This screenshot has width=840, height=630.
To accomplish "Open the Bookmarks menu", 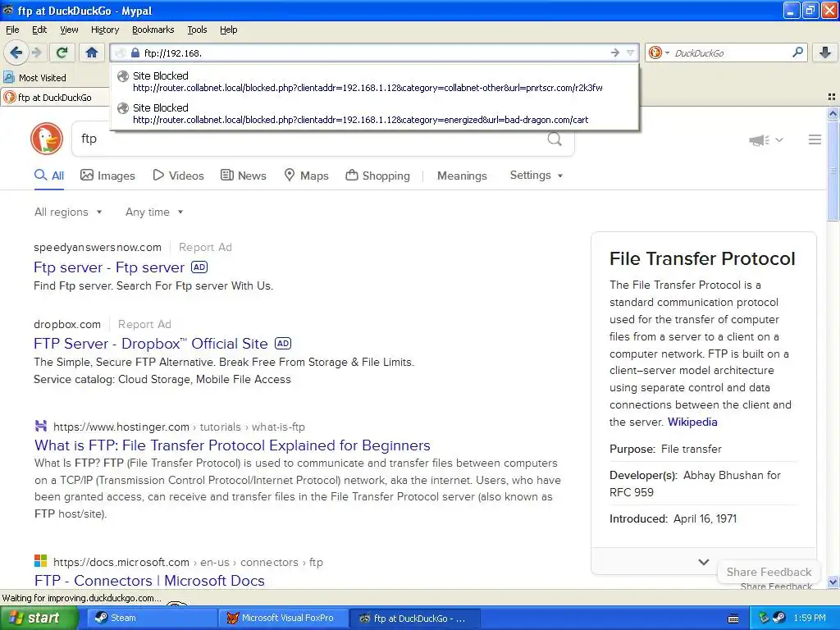I will (153, 30).
